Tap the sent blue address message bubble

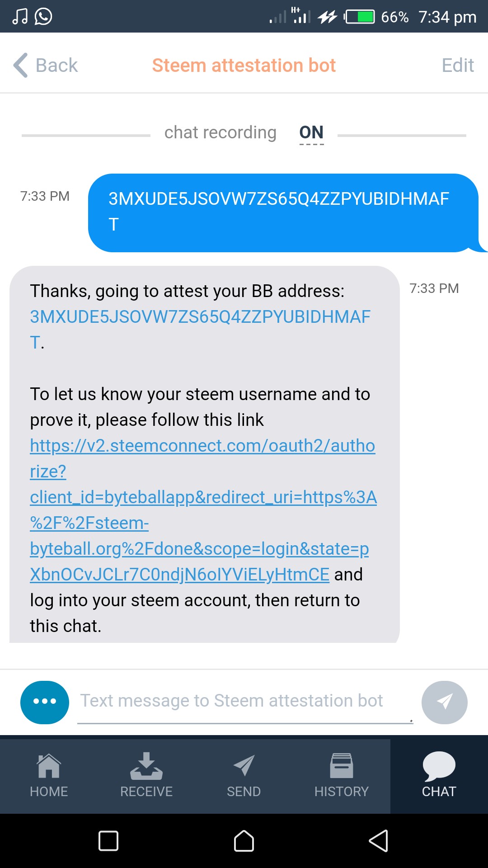pos(284,212)
